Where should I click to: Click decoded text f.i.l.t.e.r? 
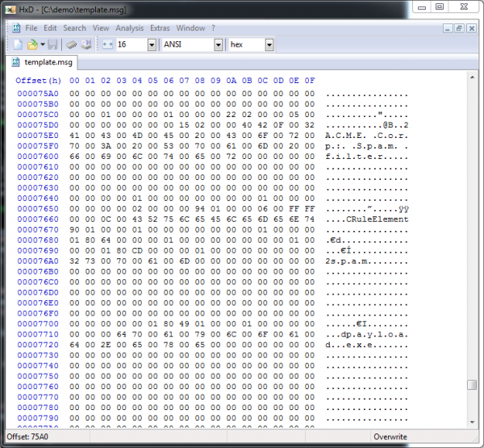point(354,157)
